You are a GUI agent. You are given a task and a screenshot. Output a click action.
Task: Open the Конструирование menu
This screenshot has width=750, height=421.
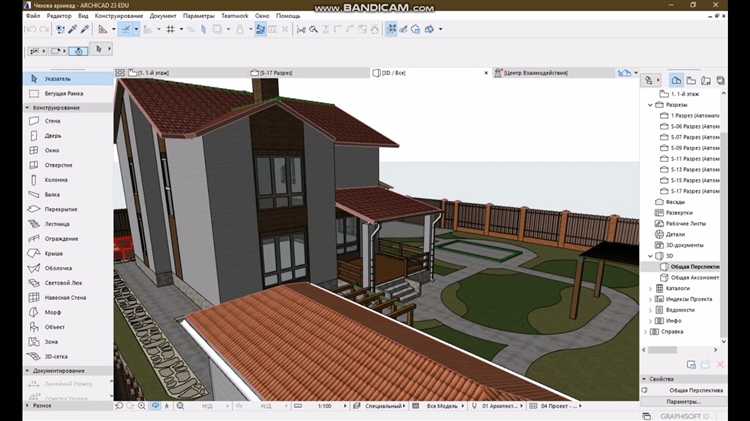(119, 16)
